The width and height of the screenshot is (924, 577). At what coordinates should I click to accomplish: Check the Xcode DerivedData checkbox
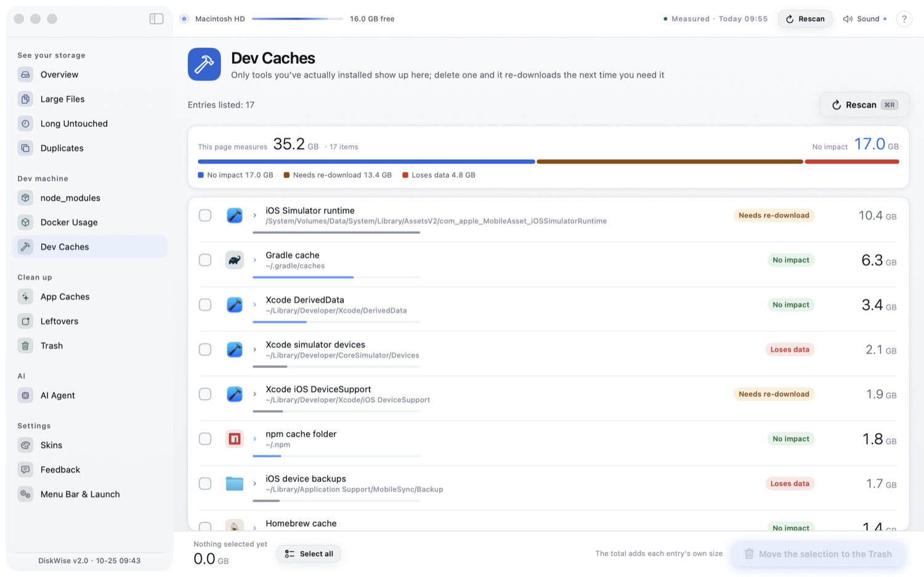point(205,305)
